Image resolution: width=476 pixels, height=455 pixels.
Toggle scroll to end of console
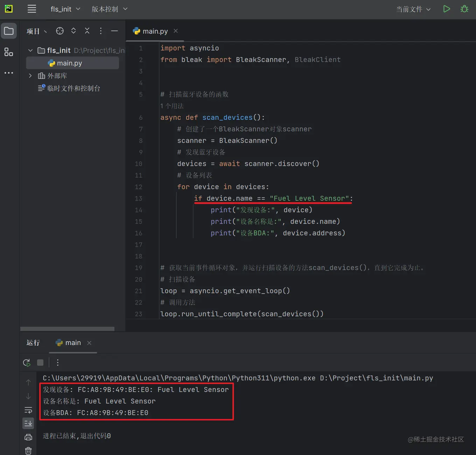28,423
